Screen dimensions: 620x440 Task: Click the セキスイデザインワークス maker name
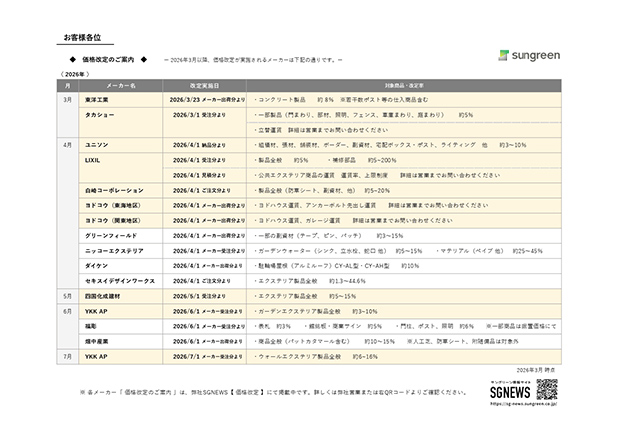coord(120,281)
